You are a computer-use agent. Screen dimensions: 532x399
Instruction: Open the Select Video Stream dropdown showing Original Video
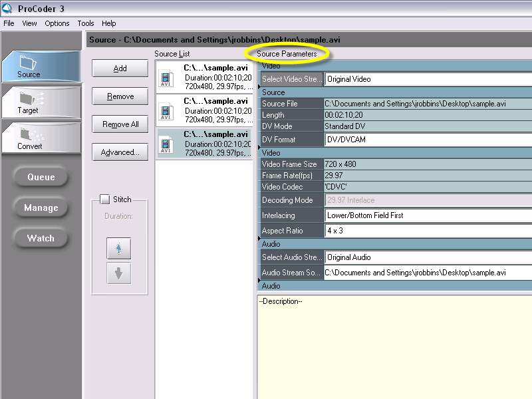[428, 79]
